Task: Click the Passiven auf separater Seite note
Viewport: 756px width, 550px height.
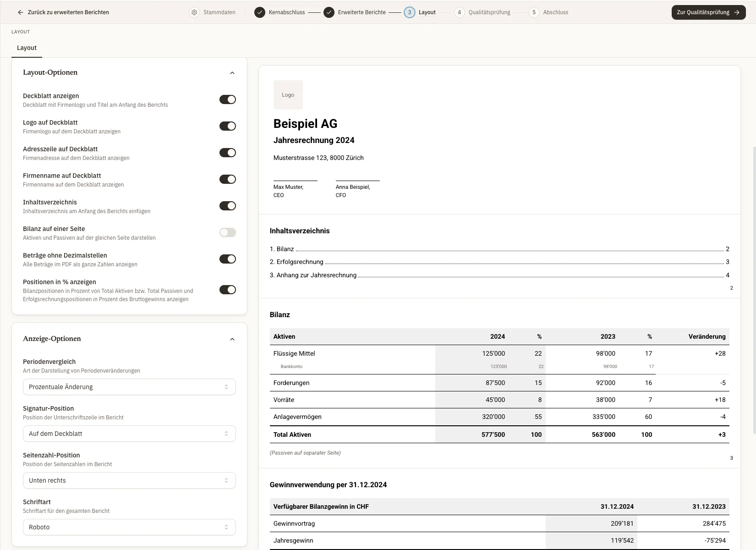Action: [x=305, y=453]
